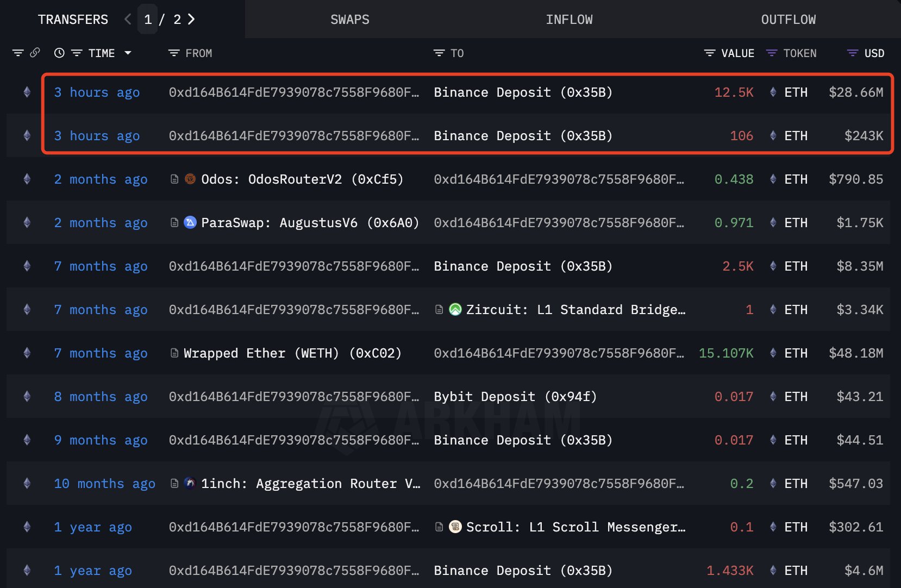Image resolution: width=901 pixels, height=588 pixels.
Task: Open the INFLOW tab
Action: (x=569, y=20)
